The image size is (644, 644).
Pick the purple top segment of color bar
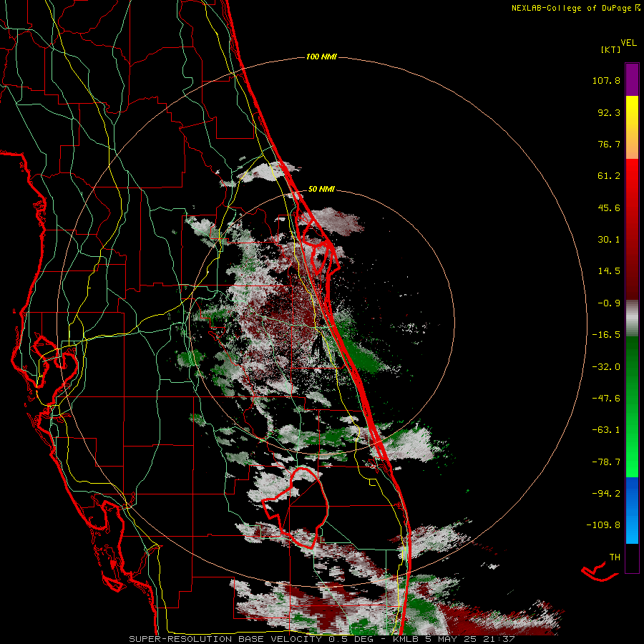pyautogui.click(x=632, y=79)
